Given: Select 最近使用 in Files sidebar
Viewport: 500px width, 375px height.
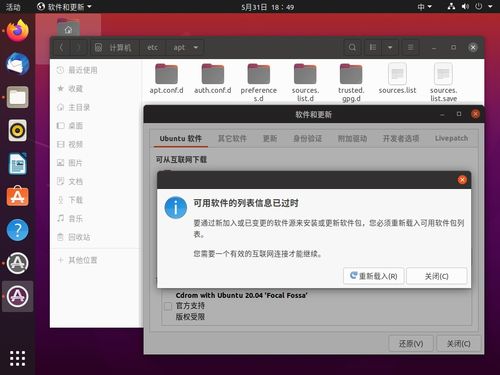Looking at the screenshot, I should tap(97, 70).
